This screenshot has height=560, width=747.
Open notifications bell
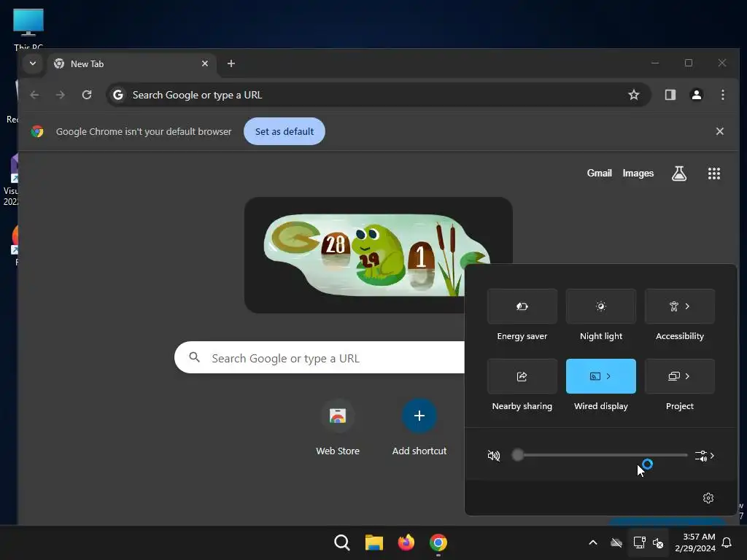tap(727, 542)
